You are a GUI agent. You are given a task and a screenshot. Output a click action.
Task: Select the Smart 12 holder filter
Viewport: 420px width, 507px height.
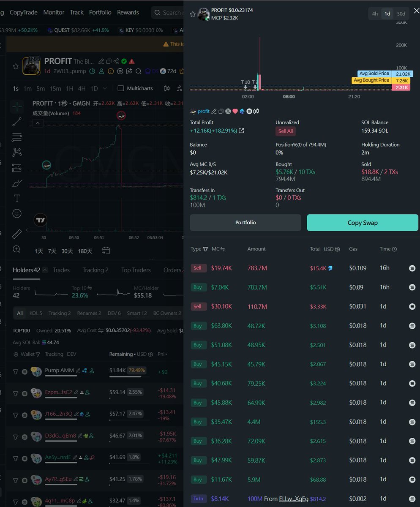[137, 313]
